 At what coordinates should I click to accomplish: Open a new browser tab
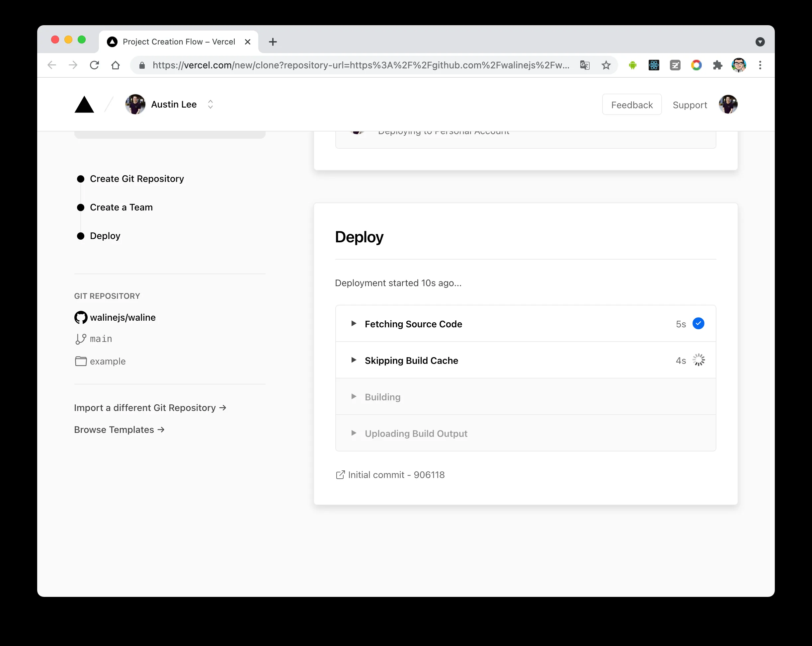tap(273, 42)
